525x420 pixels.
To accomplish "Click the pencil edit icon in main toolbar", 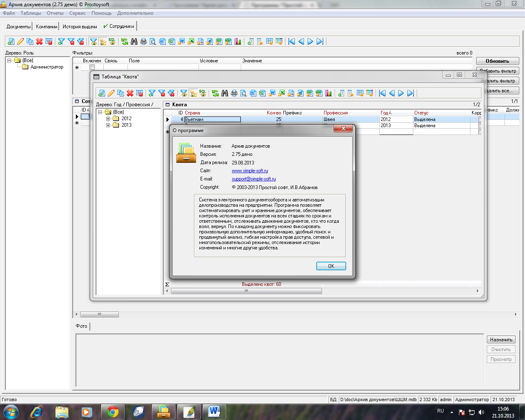I will (20, 41).
